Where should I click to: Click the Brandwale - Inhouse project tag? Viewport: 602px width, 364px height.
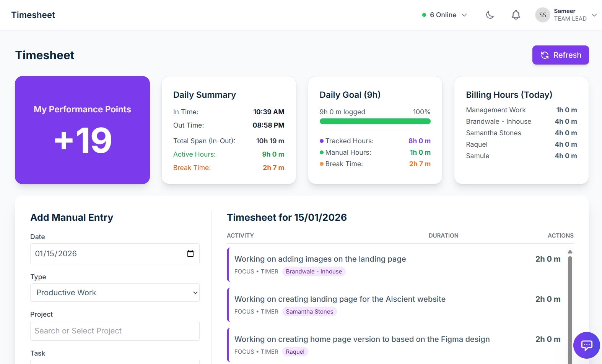point(314,272)
